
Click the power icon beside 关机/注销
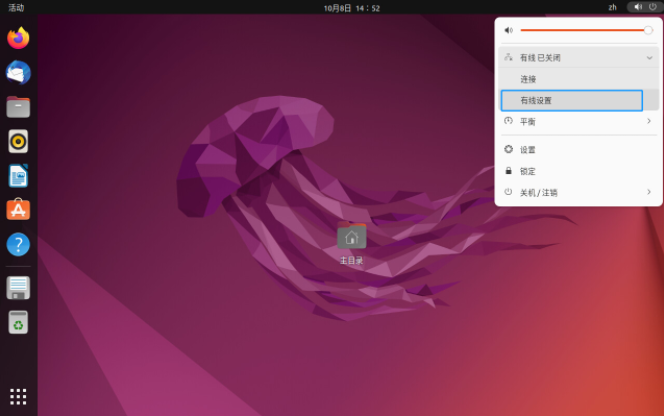[x=509, y=192]
